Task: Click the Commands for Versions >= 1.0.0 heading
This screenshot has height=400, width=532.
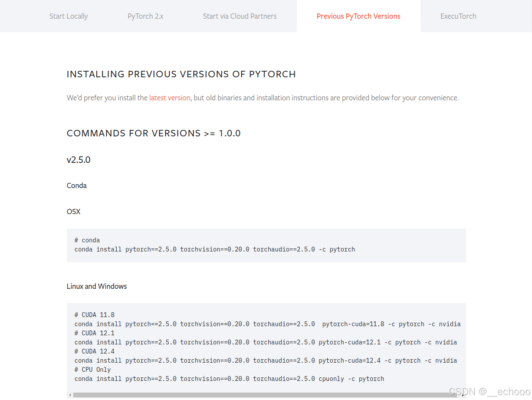Action: point(154,133)
